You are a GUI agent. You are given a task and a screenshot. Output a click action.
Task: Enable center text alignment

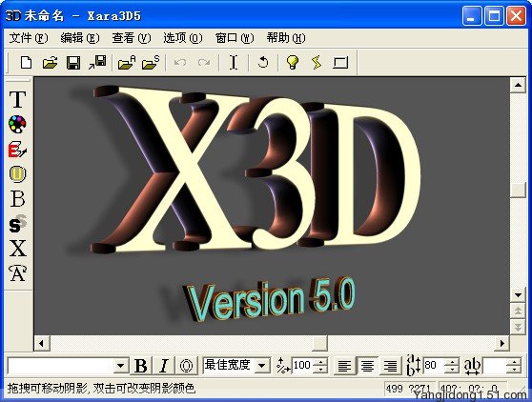367,366
